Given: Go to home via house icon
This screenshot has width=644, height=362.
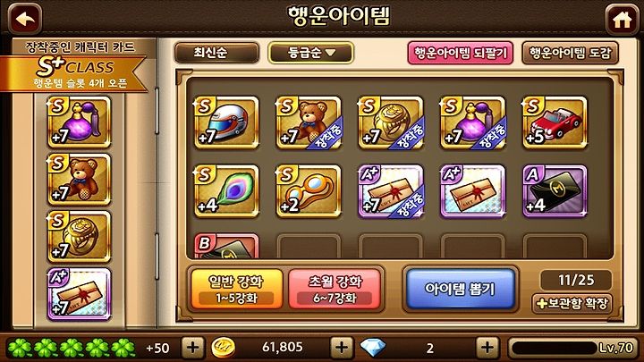Looking at the screenshot, I should [x=622, y=20].
